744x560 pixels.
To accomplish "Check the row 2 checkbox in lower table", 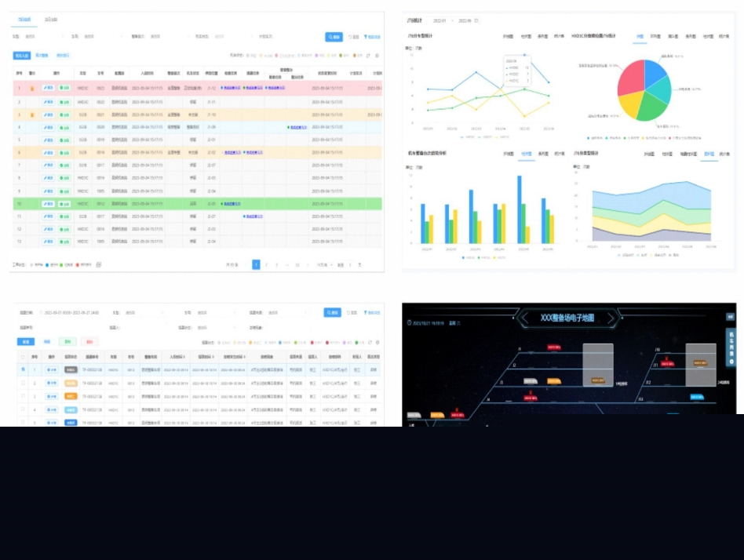I will pos(22,383).
